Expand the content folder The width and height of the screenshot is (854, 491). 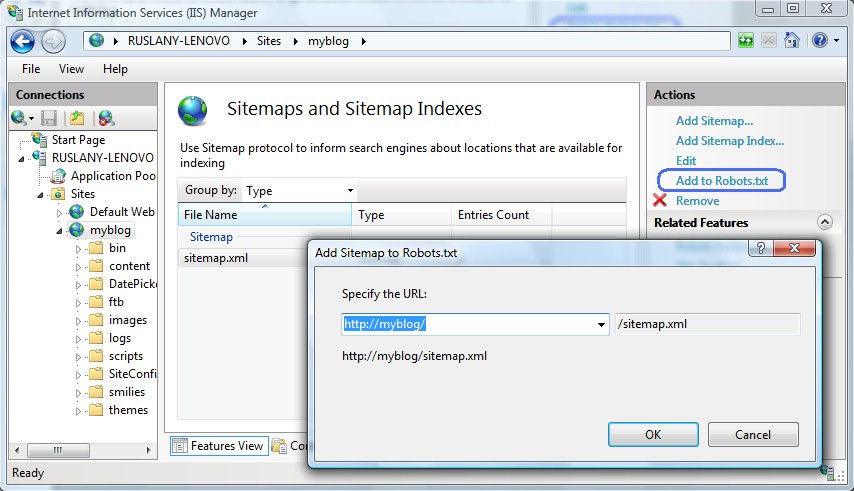pos(78,267)
